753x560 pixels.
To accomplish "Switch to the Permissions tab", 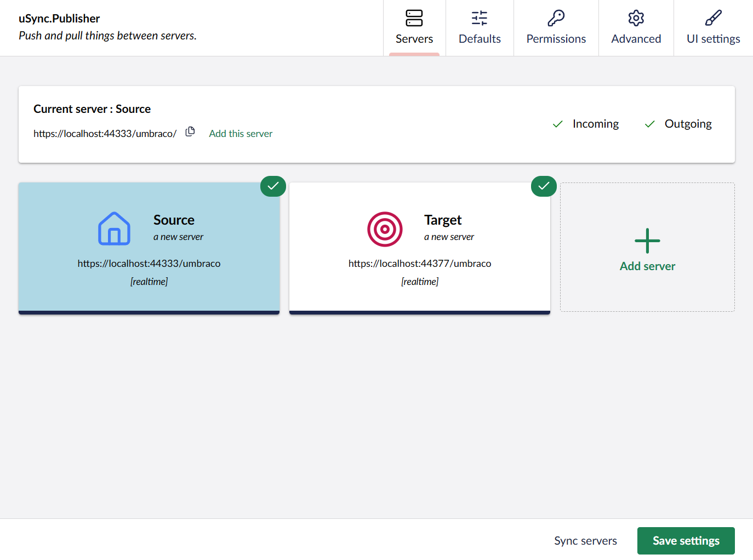I will point(556,38).
